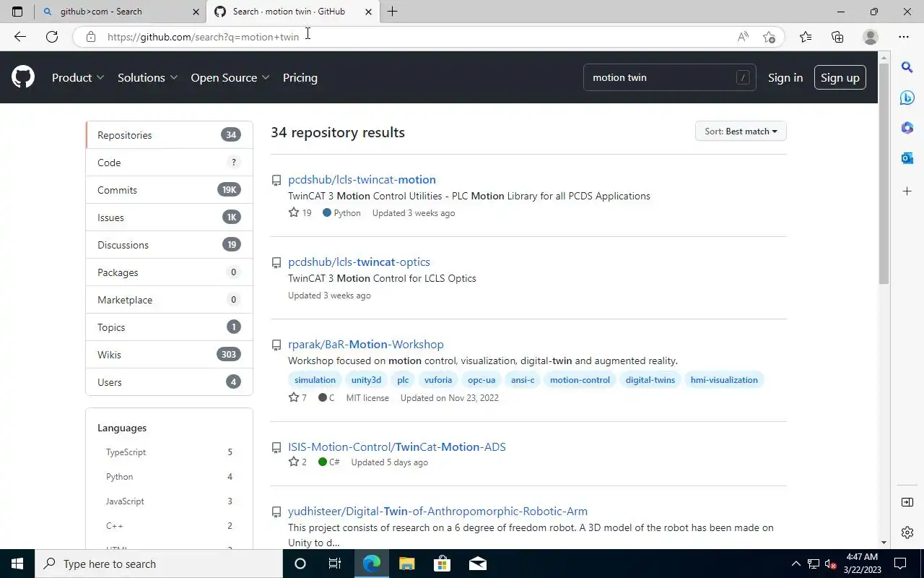Screen dimensions: 924x578
Task: Open Read aloud icon in address bar
Action: 743,37
